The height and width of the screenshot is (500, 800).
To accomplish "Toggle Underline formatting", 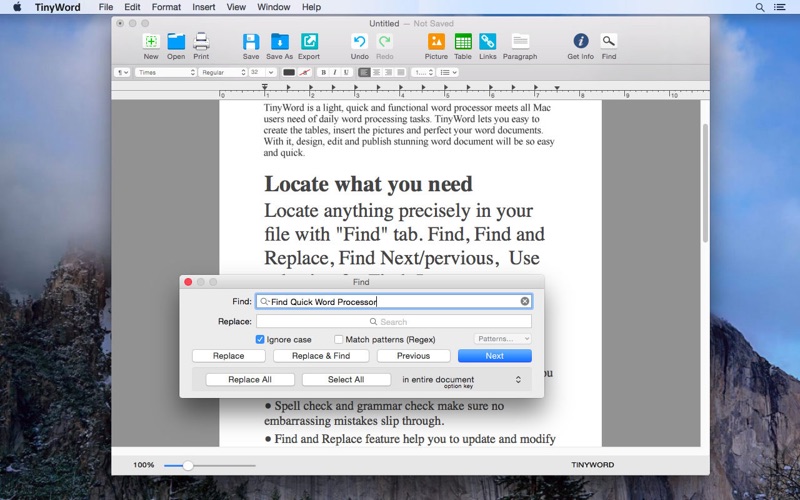I will 346,72.
